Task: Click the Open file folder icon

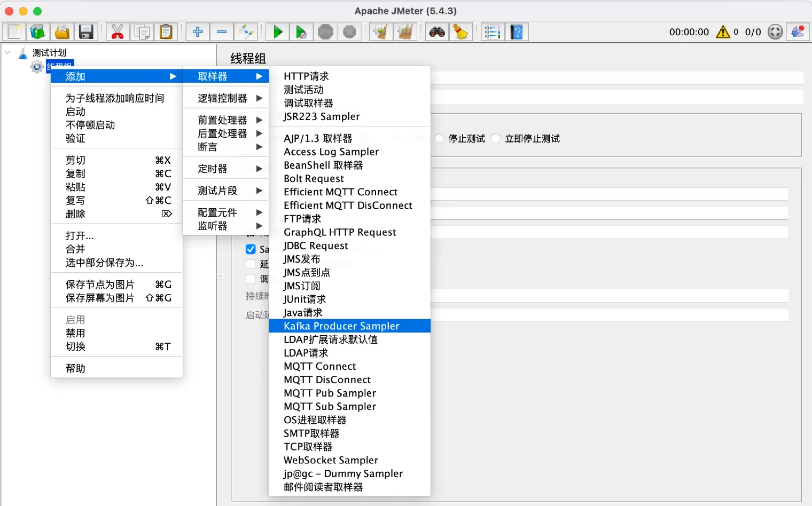Action: pos(62,32)
